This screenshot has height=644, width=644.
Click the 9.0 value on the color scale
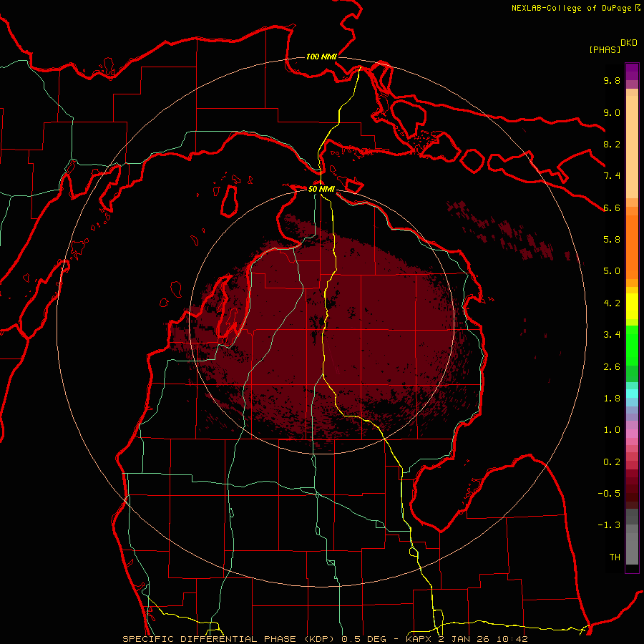click(x=612, y=112)
